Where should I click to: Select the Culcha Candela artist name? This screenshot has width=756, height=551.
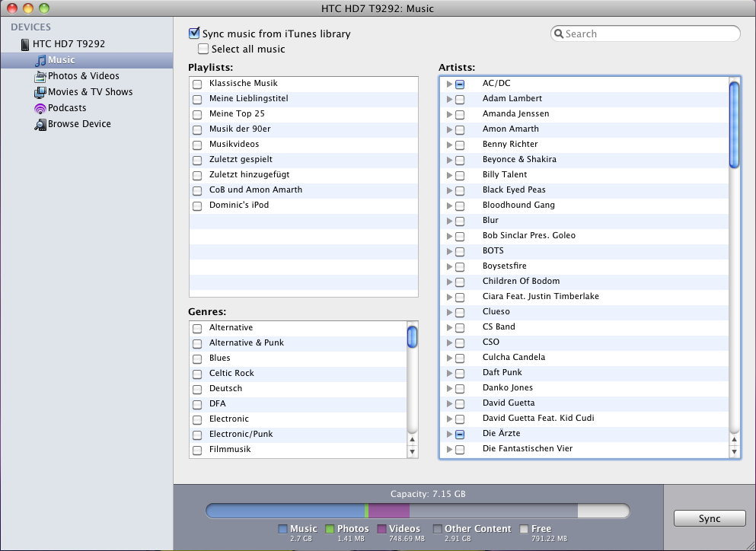coord(513,357)
